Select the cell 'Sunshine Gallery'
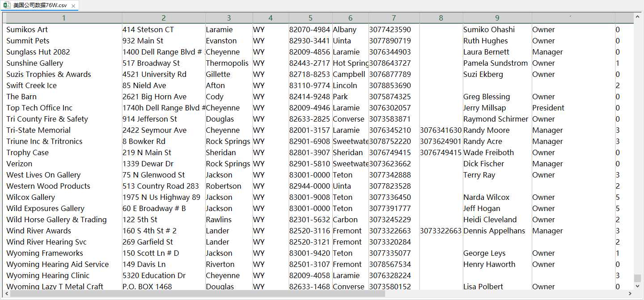Screen dimensions: 644x300 coord(64,63)
